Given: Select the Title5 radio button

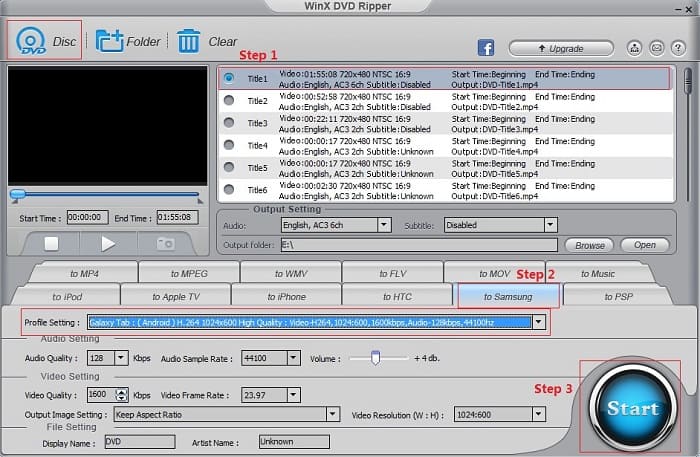Looking at the screenshot, I should pyautogui.click(x=229, y=167).
